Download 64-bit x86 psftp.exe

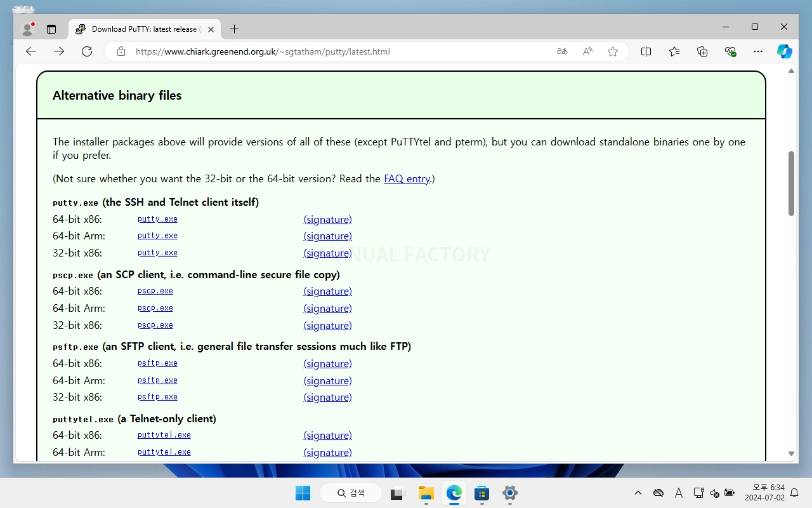[x=157, y=363]
